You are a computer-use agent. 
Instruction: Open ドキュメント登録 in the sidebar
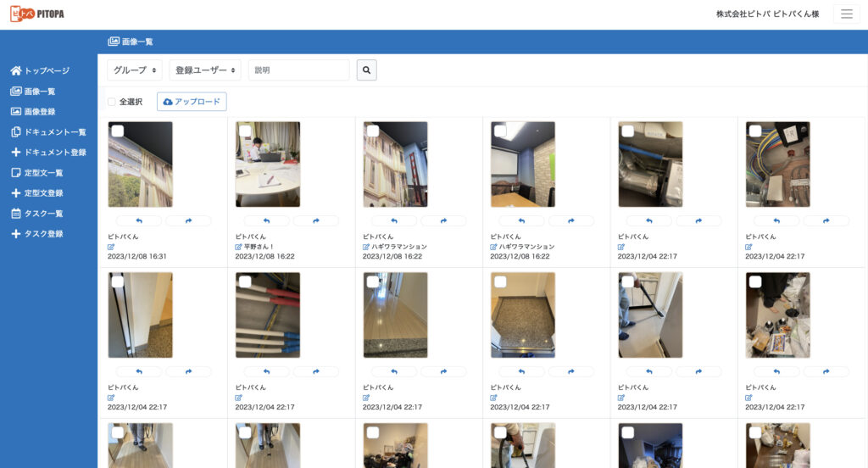point(48,153)
